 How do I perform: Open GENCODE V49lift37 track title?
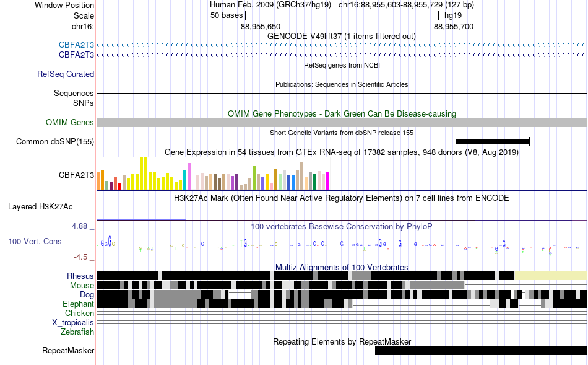point(342,37)
